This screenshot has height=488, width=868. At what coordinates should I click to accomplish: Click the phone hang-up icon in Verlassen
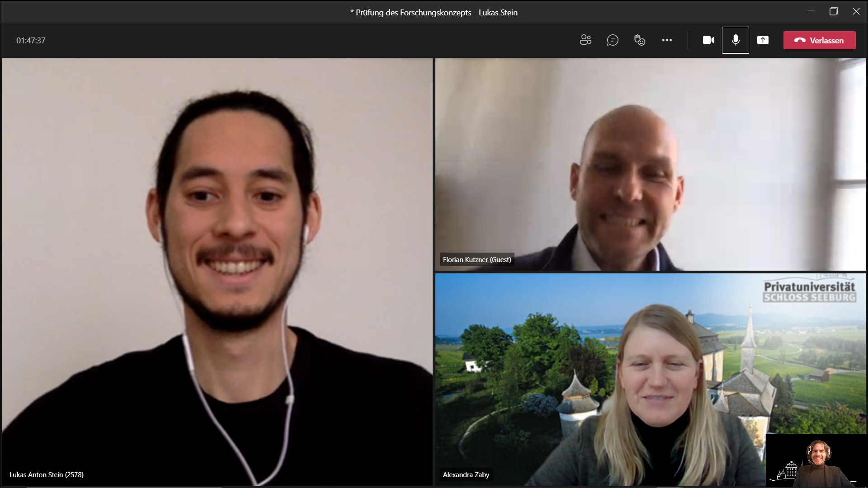[800, 40]
